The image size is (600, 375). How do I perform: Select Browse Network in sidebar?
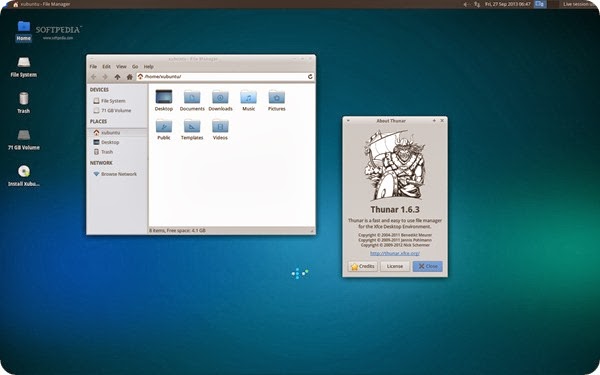pyautogui.click(x=117, y=174)
